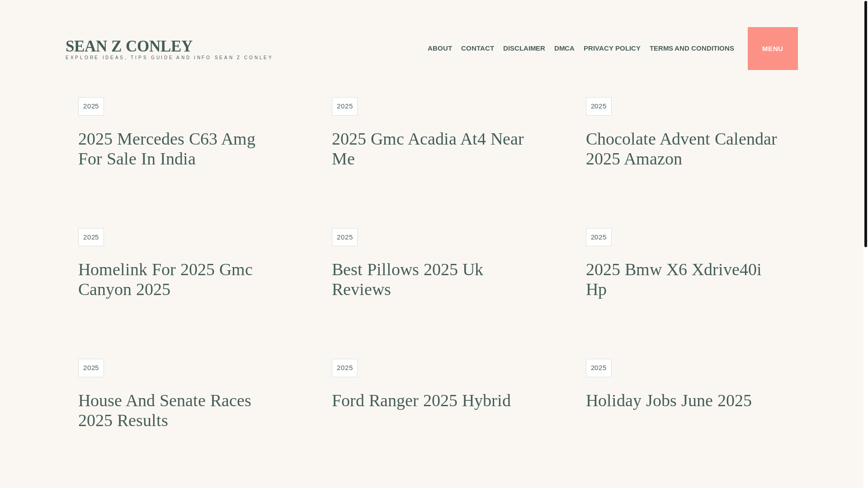Open House And Senate Races 2025 Results

pyautogui.click(x=165, y=410)
